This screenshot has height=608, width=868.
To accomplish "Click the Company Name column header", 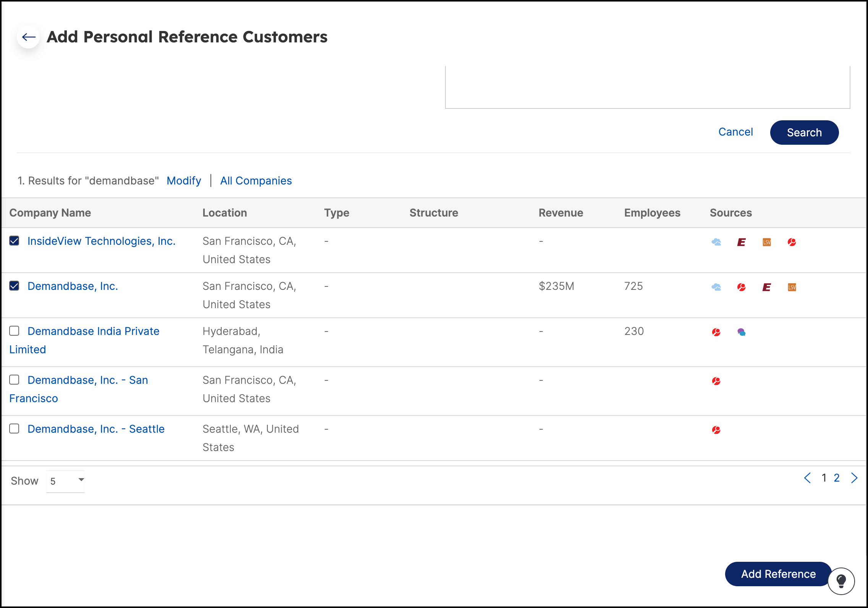I will point(50,213).
